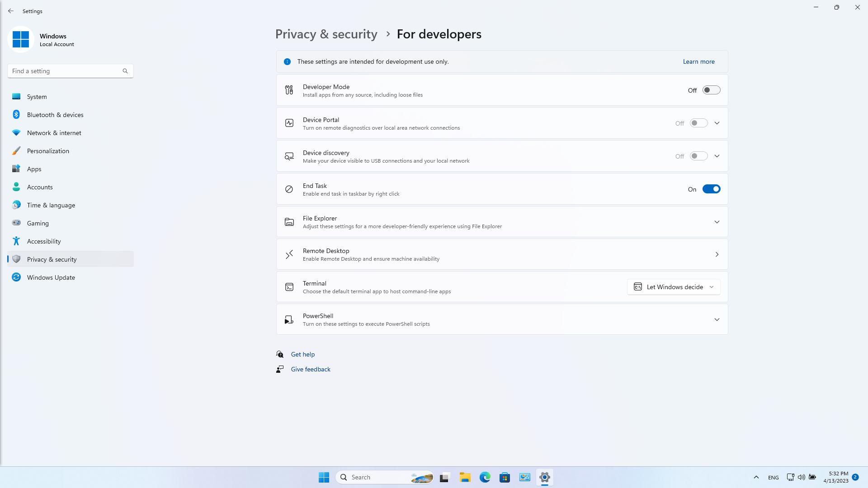Viewport: 868px width, 488px height.
Task: Click the Network & internet globe icon
Action: [16, 132]
